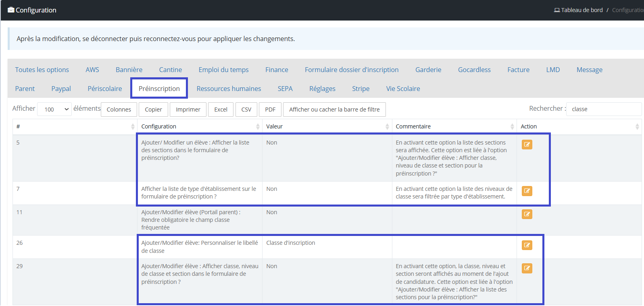Click the 'Non' value in row 11

pos(272,212)
